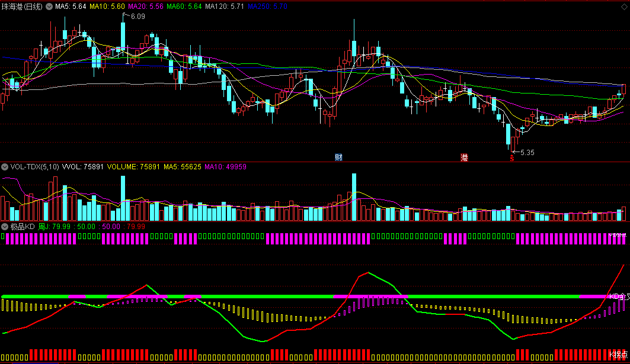
Task: Click the 周J: 79.99 value
Action: [x=55, y=227]
